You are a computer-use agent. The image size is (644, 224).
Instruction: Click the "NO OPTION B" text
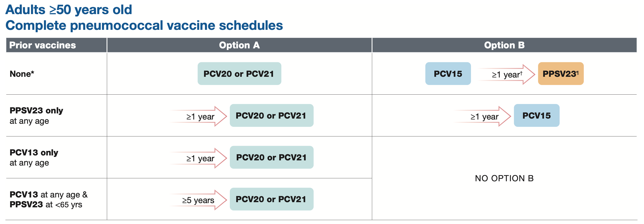tap(504, 178)
